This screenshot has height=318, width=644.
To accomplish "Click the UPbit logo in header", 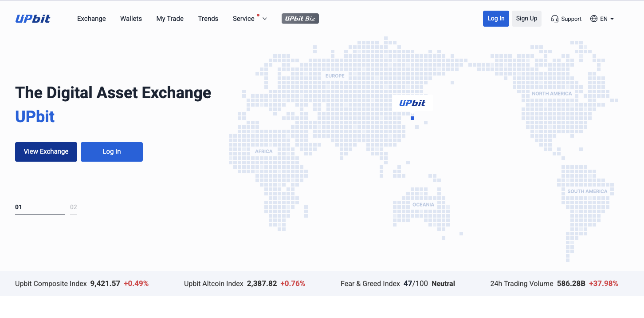I will [x=33, y=19].
